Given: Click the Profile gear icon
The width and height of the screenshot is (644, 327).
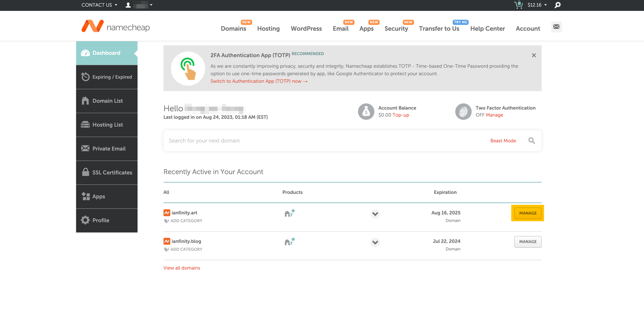Looking at the screenshot, I should (85, 220).
